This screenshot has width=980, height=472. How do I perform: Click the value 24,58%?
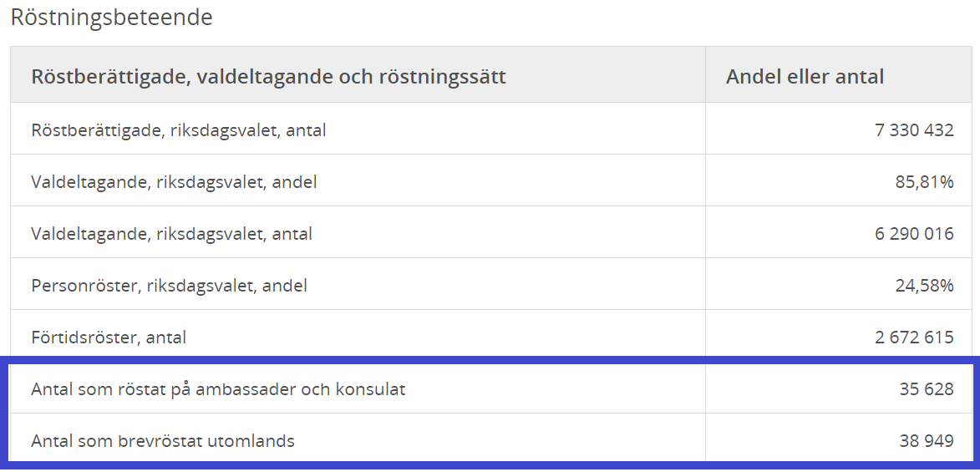[x=924, y=286]
